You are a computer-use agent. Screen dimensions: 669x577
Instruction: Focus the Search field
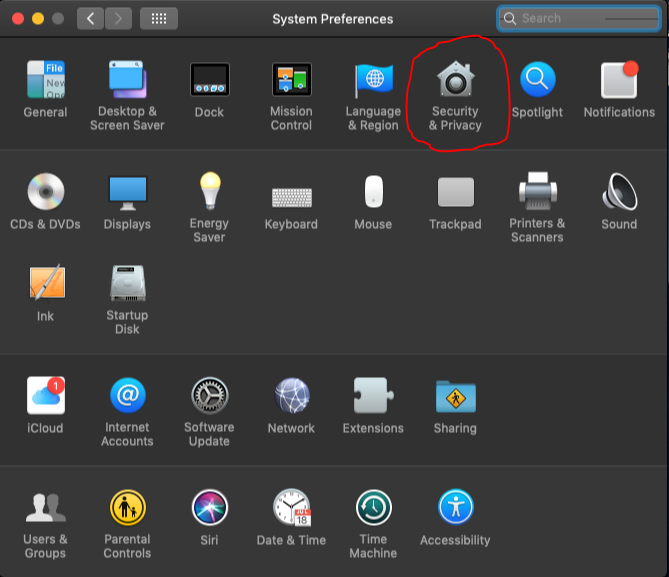click(579, 18)
